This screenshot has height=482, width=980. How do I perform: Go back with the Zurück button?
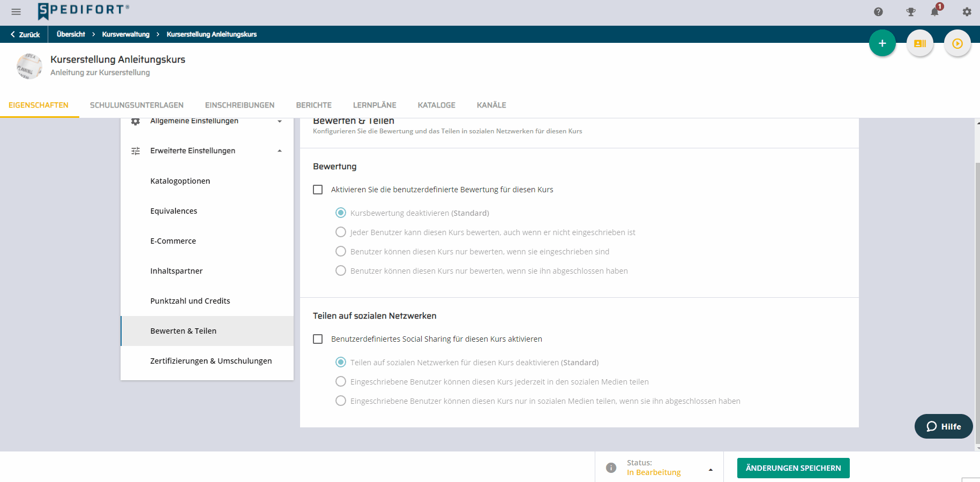click(x=25, y=34)
